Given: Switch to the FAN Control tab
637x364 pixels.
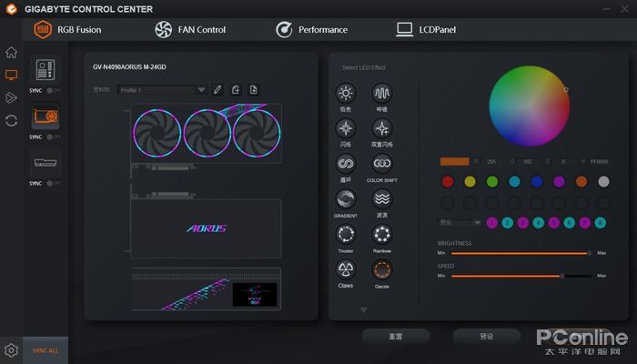Looking at the screenshot, I should [x=190, y=30].
